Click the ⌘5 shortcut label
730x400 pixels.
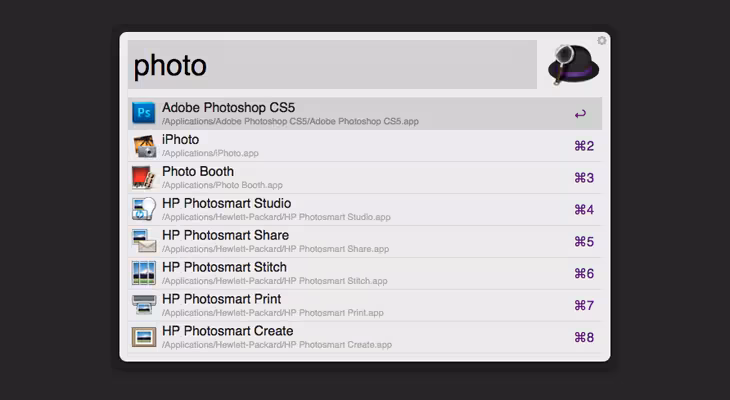[584, 242]
